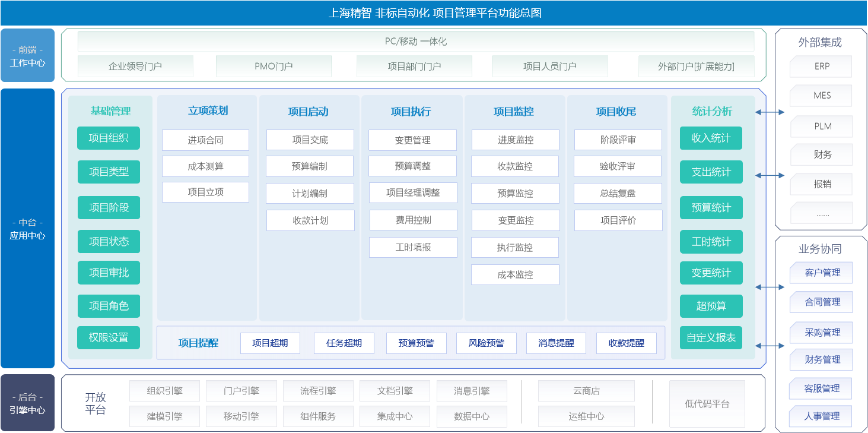
Task: Click the 组织引擎 box
Action: (x=164, y=391)
